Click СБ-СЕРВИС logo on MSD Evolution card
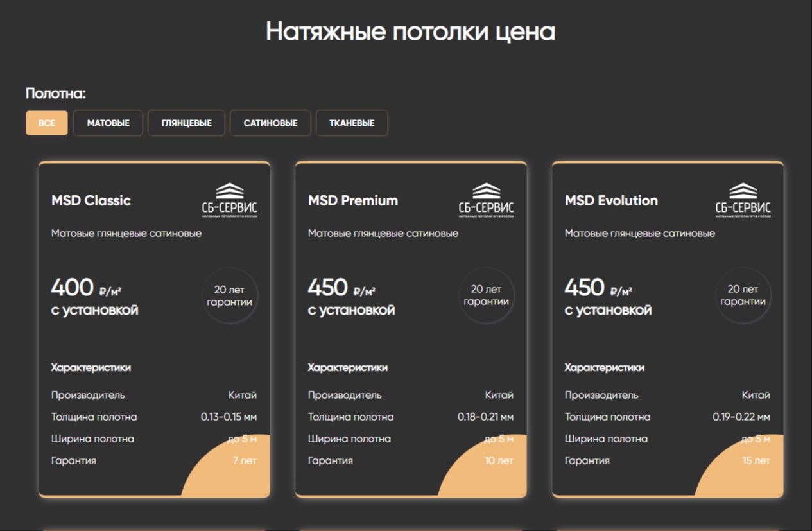812x531 pixels. tap(743, 200)
